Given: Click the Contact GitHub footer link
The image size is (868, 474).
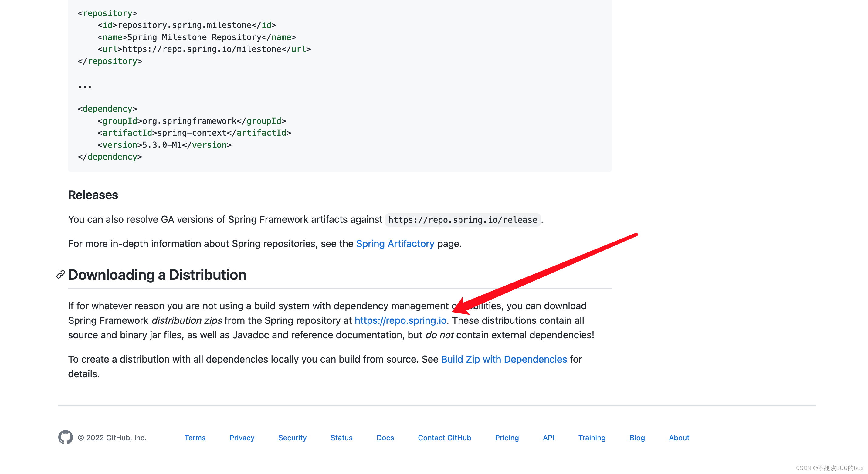Looking at the screenshot, I should tap(444, 438).
